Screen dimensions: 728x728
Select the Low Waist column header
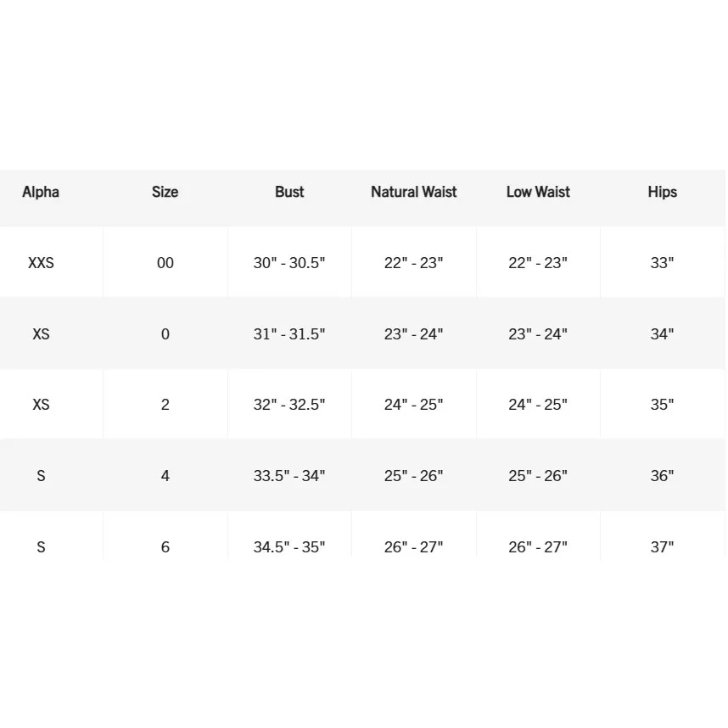[538, 192]
